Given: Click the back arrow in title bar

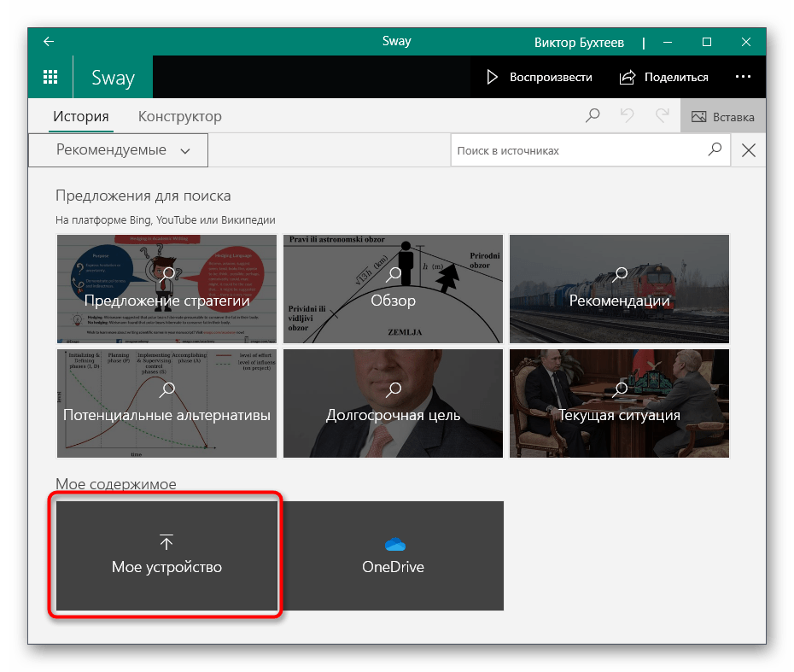Looking at the screenshot, I should (x=49, y=41).
